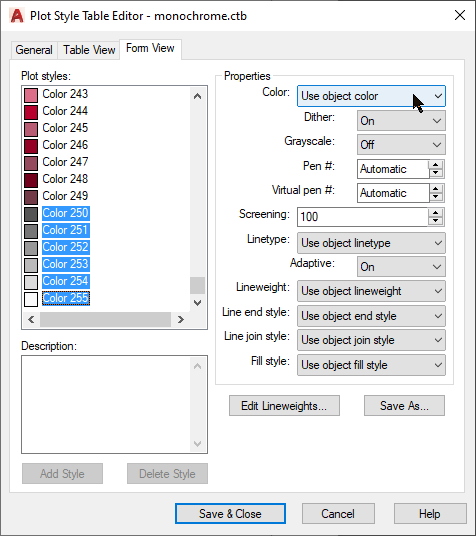Click plot styles list scroll down arrow

pyautogui.click(x=197, y=303)
